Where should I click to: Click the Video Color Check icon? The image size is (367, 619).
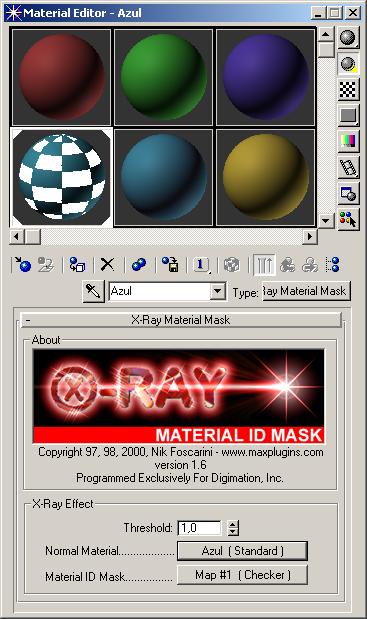(348, 141)
